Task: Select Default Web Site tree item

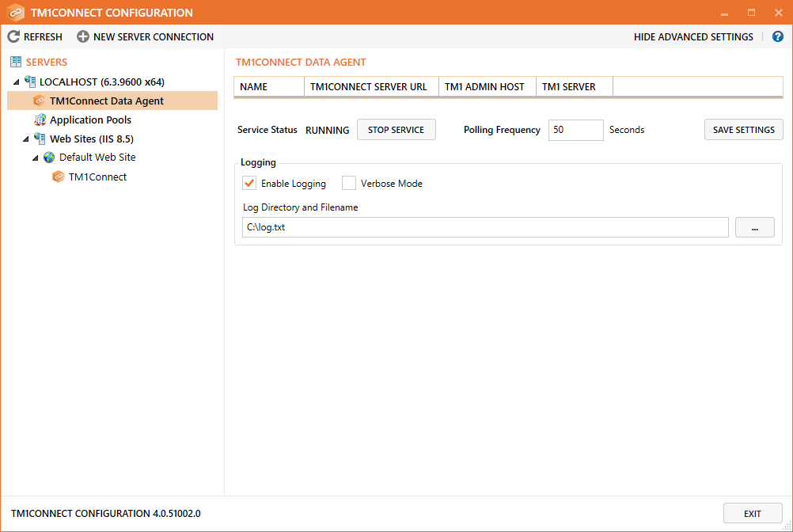Action: point(97,158)
